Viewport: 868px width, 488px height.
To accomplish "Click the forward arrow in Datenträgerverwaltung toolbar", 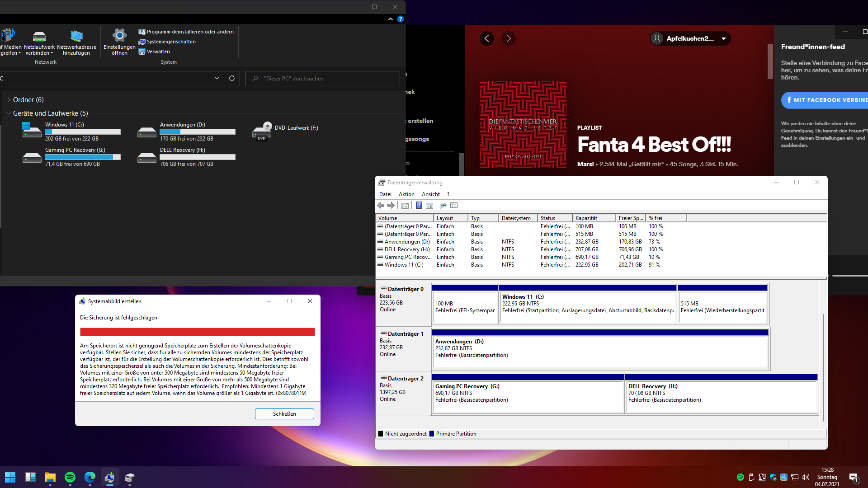I will (x=391, y=206).
